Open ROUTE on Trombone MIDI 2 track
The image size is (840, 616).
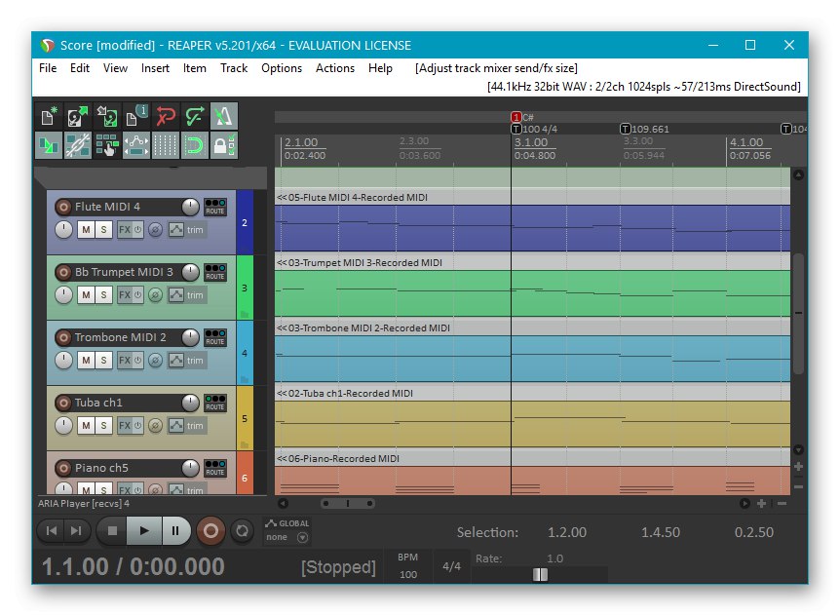point(214,337)
